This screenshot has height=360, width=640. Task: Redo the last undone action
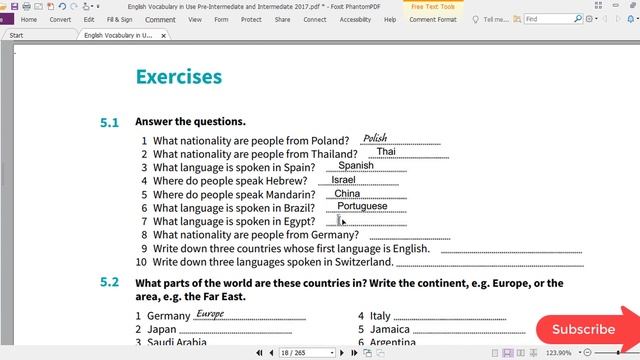pyautogui.click(x=74, y=7)
